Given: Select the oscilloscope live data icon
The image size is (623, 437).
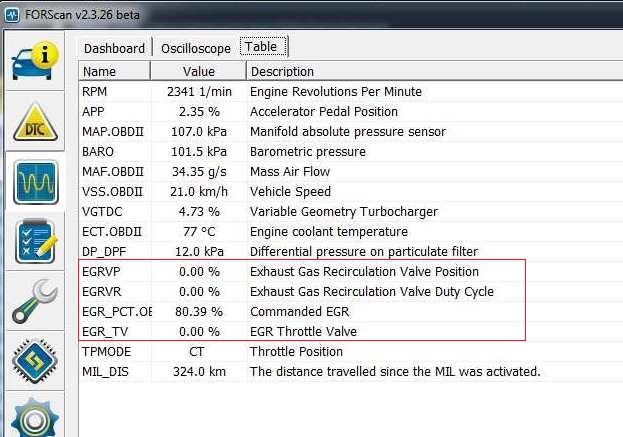Looking at the screenshot, I should [x=33, y=182].
